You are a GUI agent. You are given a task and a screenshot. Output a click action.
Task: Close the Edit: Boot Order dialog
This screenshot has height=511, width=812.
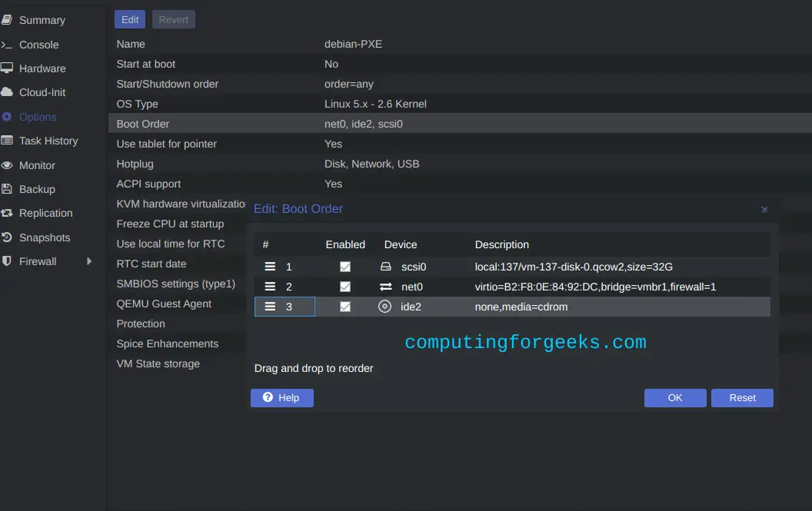764,210
